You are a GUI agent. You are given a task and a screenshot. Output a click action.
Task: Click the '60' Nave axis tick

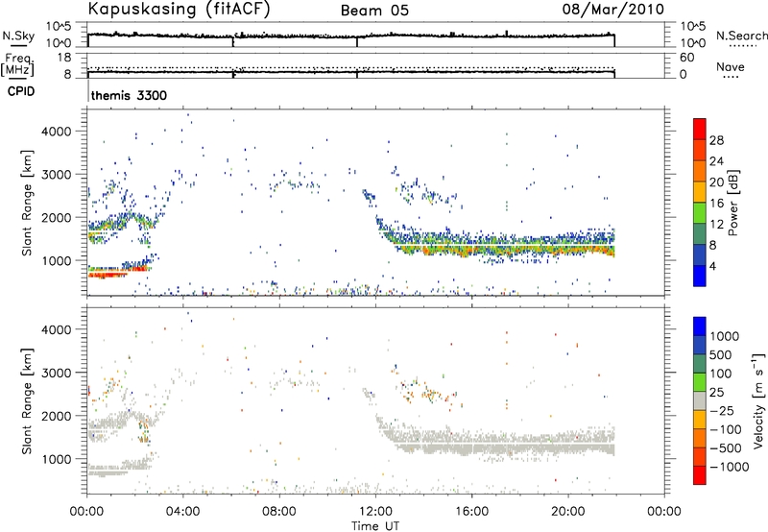(x=686, y=58)
